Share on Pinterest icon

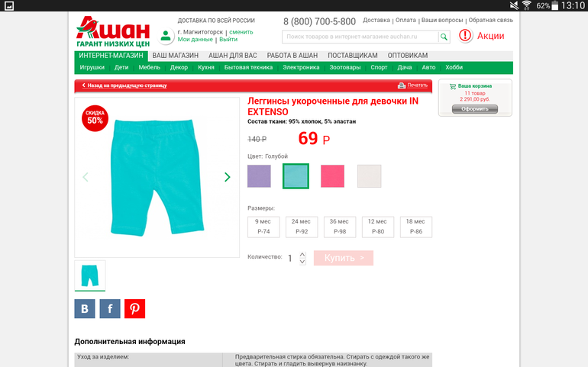(134, 308)
